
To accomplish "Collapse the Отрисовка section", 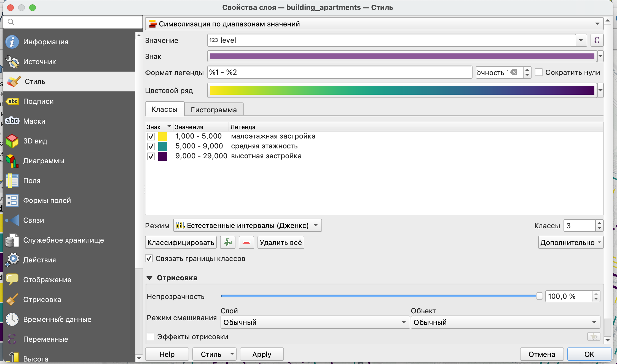I will click(x=150, y=278).
